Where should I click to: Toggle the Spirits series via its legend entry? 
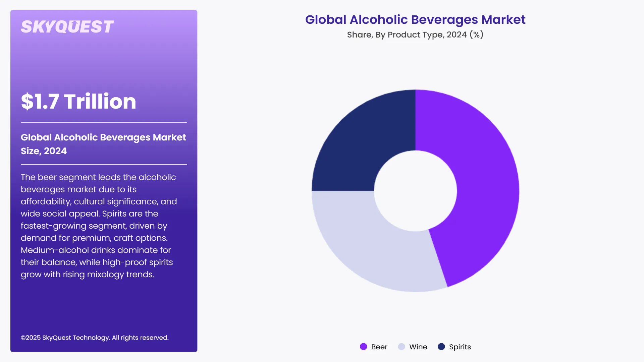click(454, 347)
